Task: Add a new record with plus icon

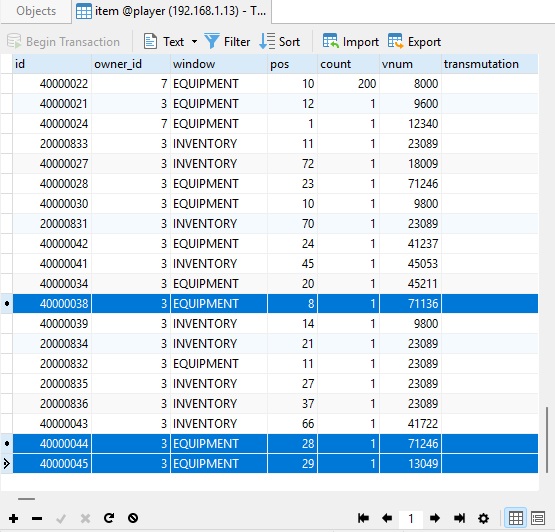Action: [x=13, y=519]
